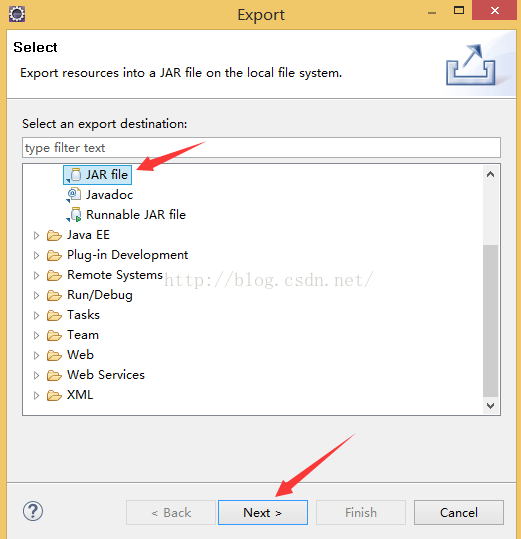
Task: Click the type filter text field
Action: [261, 148]
